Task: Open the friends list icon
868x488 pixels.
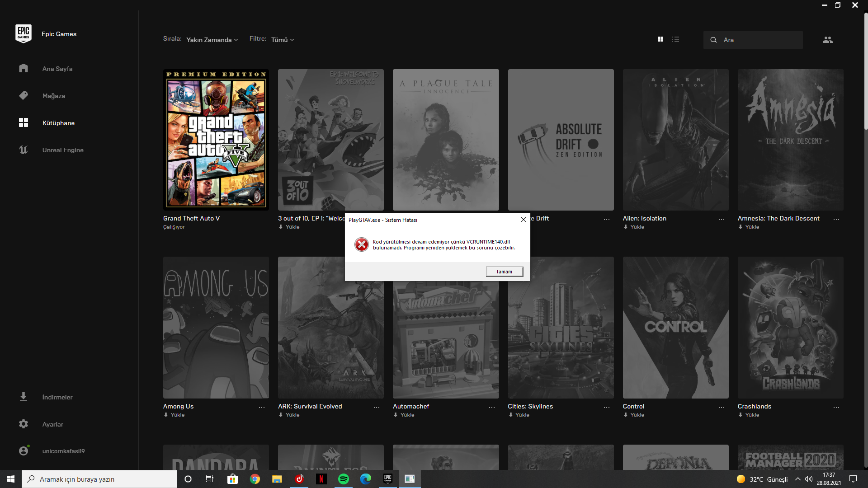Action: click(827, 40)
